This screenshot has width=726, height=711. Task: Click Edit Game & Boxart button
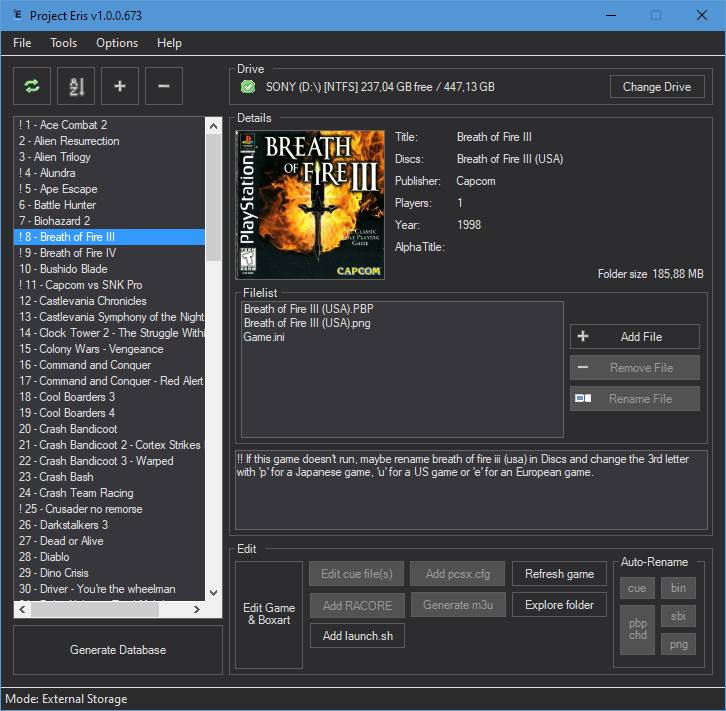(269, 614)
